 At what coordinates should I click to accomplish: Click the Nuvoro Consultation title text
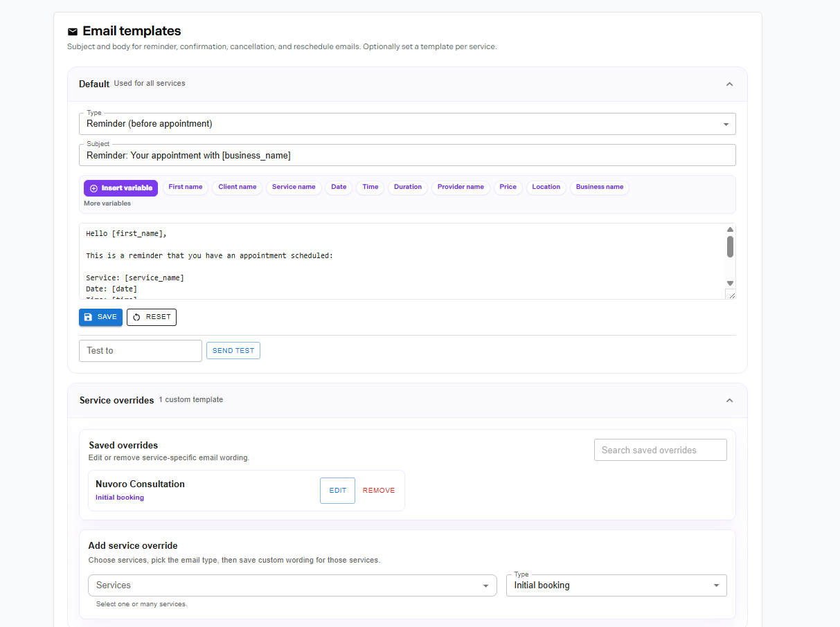[140, 484]
